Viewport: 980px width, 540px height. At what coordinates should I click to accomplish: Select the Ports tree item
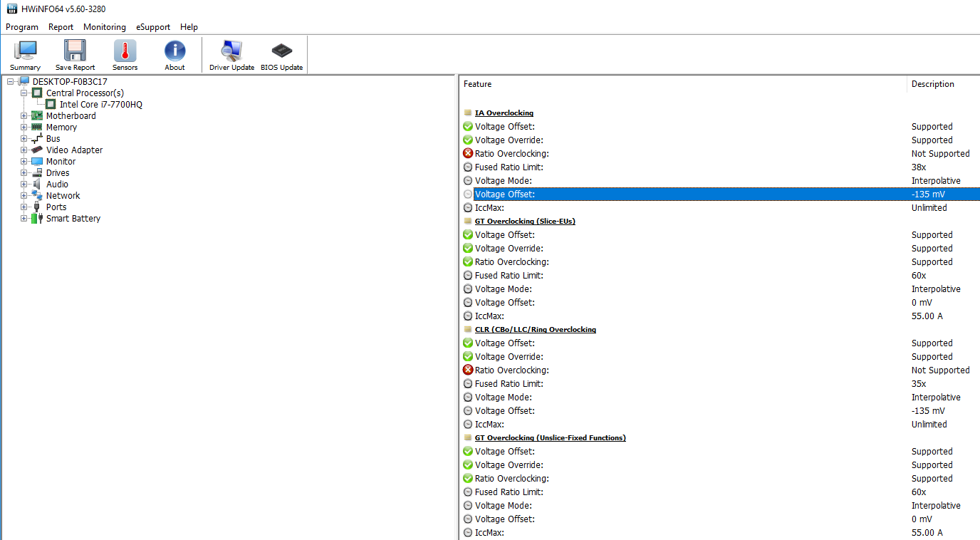click(x=56, y=207)
